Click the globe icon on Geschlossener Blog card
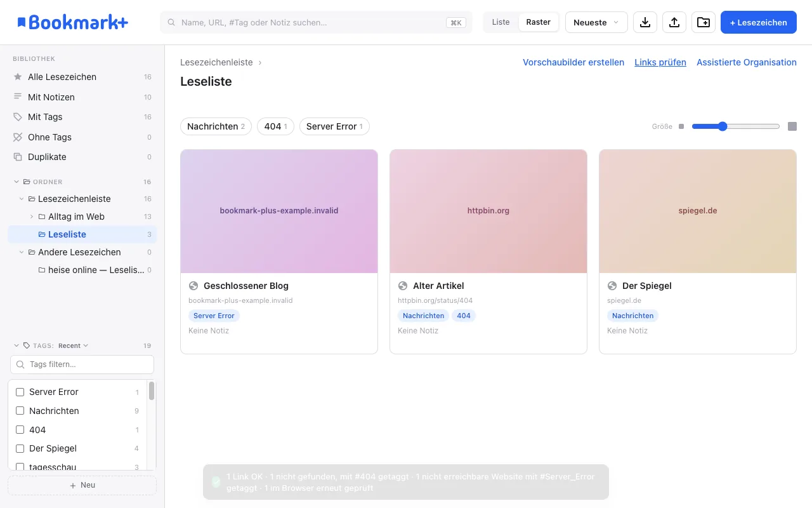 tap(193, 286)
